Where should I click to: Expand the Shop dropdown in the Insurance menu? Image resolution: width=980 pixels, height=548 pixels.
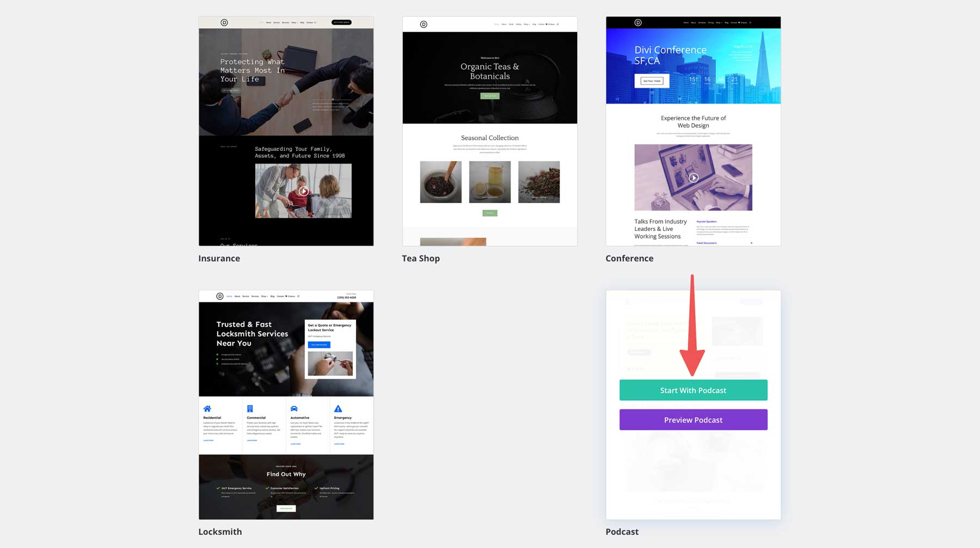pos(295,22)
